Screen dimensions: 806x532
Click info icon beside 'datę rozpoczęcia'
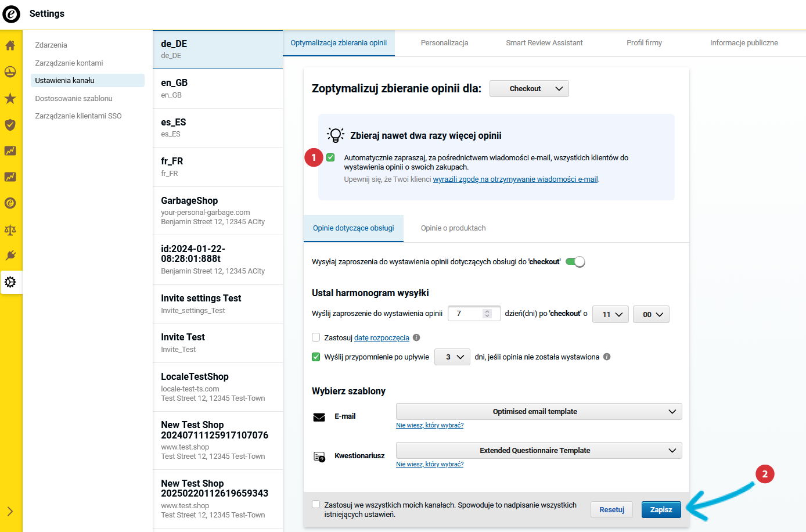click(x=416, y=337)
